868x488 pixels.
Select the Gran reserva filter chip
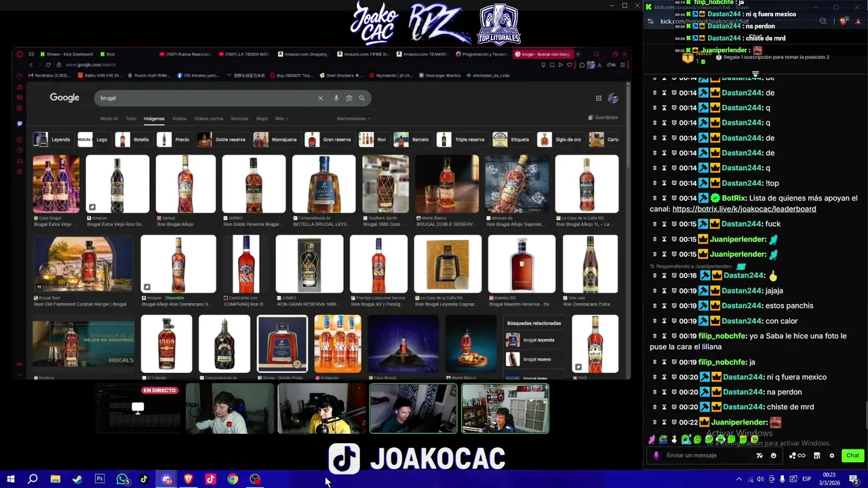(x=329, y=140)
